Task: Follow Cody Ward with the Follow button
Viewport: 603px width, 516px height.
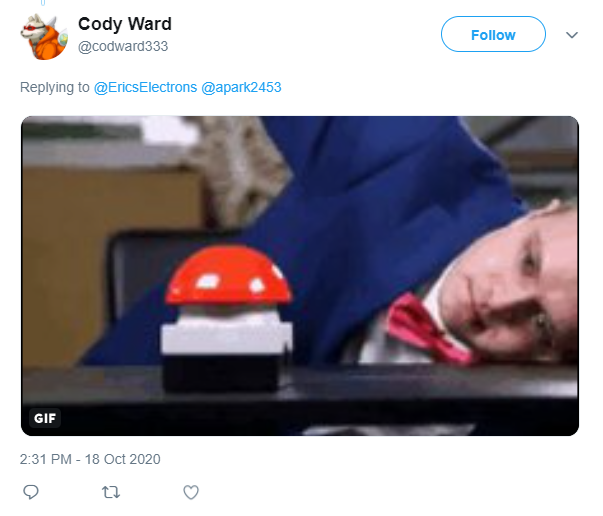Action: point(493,34)
